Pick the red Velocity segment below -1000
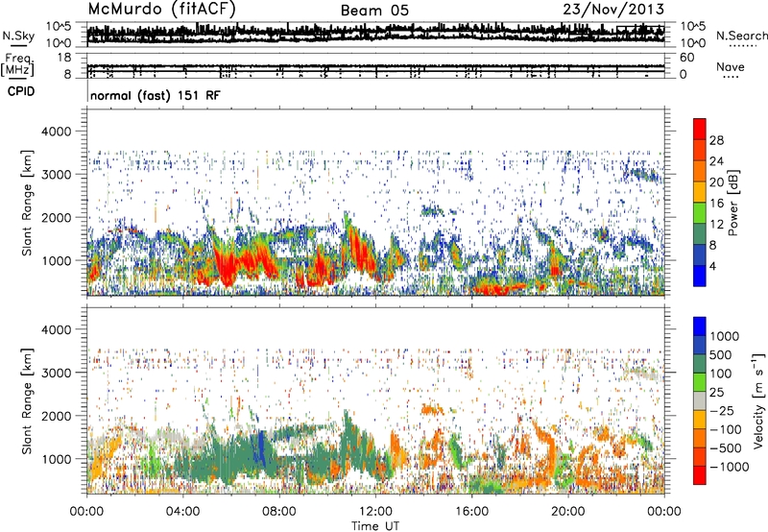This screenshot has width=768, height=532. click(700, 475)
